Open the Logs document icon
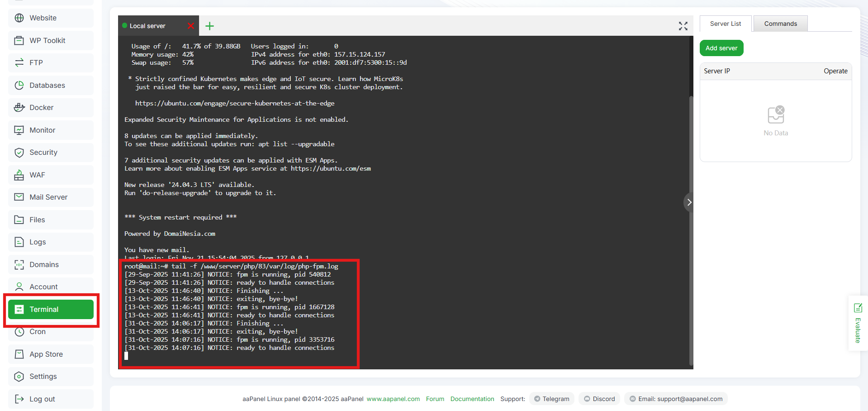 tap(19, 242)
